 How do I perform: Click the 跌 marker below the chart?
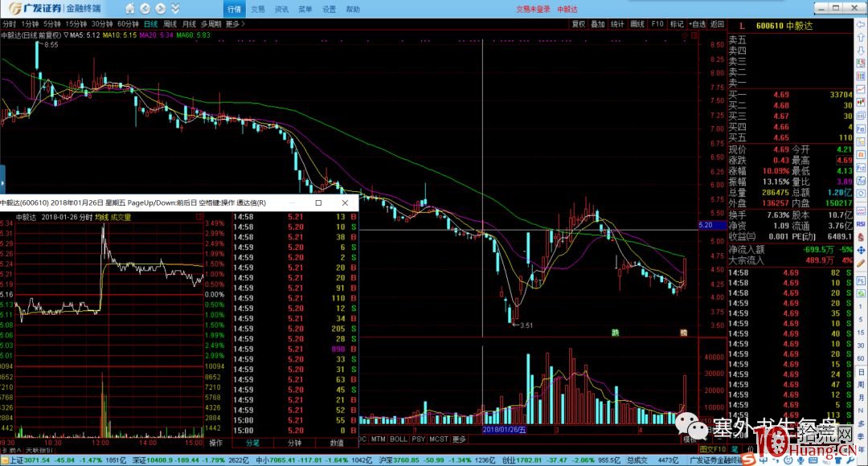point(615,333)
